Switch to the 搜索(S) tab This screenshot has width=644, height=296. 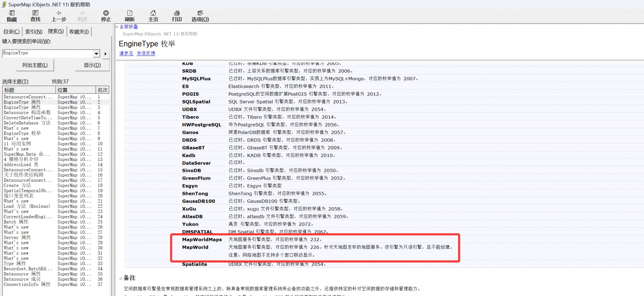56,31
